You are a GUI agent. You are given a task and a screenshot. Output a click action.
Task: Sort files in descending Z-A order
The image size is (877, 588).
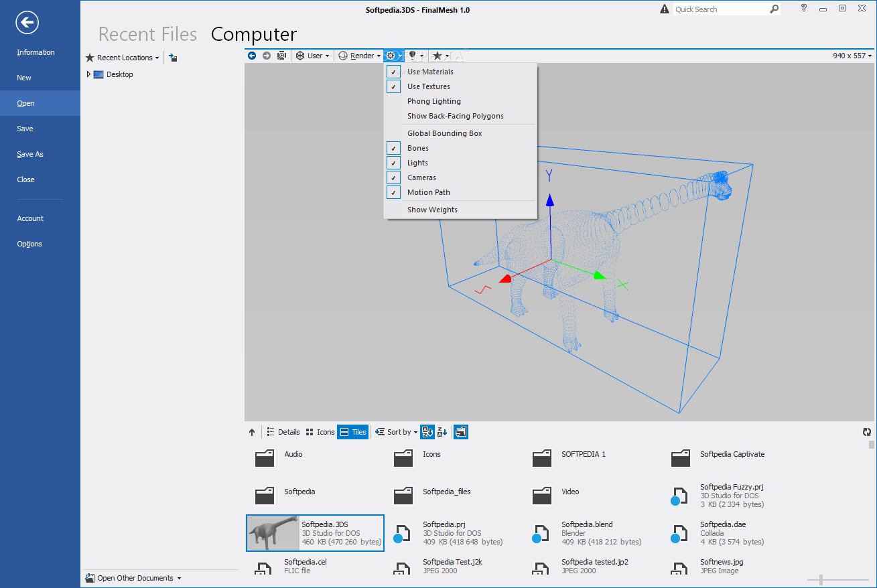tap(442, 432)
